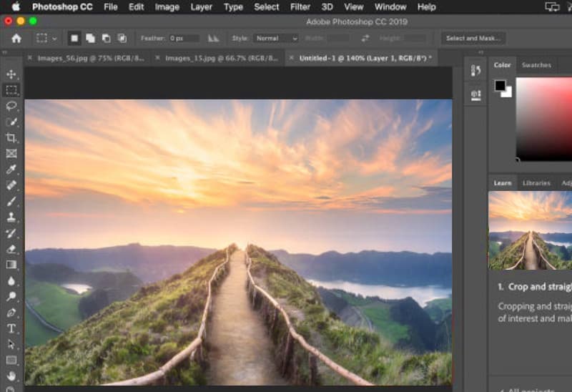Click the Feather value input field

[x=184, y=39]
